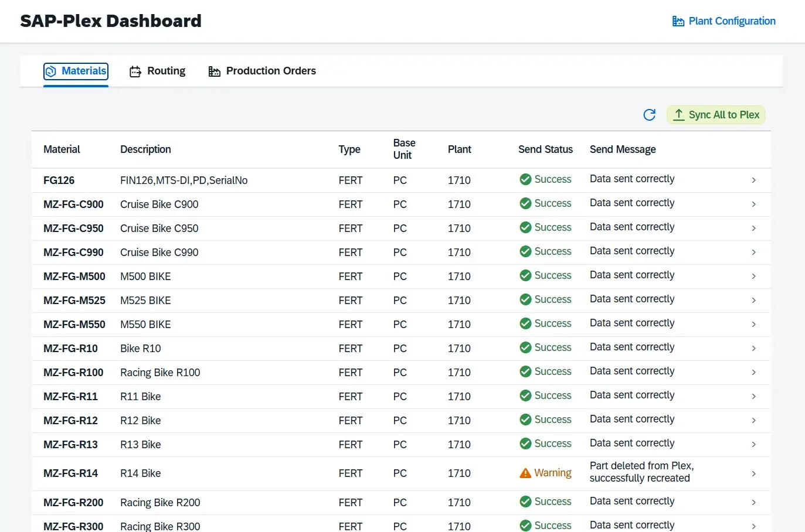Click the green success check for FG126

coord(525,179)
